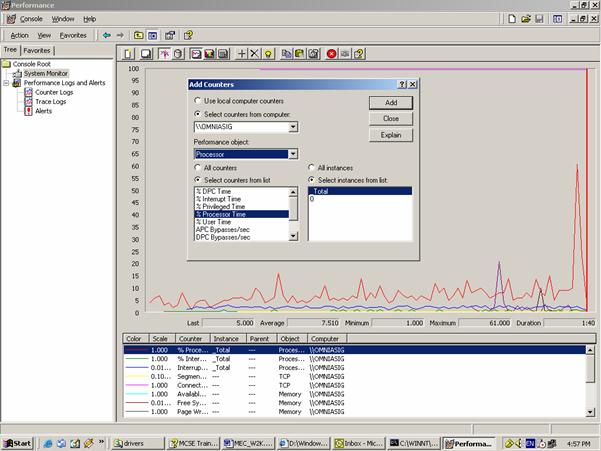
Task: Click the Up One Level folder icon
Action: (138, 35)
